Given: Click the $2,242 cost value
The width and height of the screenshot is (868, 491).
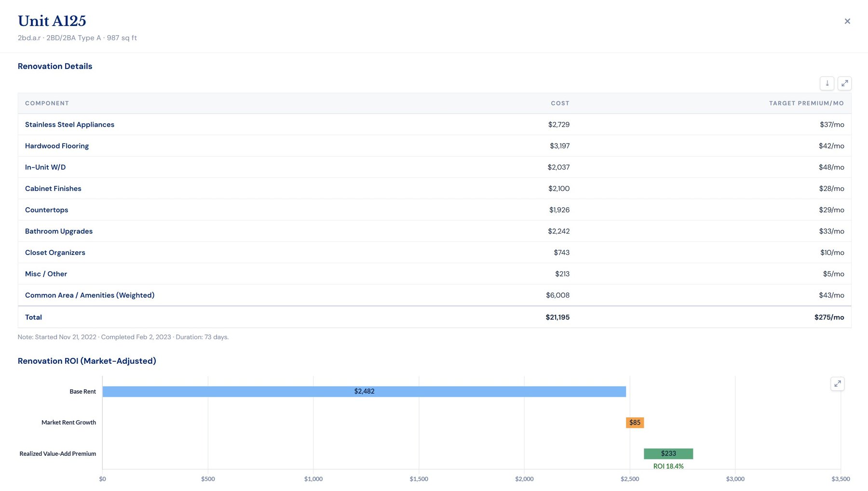Looking at the screenshot, I should [559, 231].
